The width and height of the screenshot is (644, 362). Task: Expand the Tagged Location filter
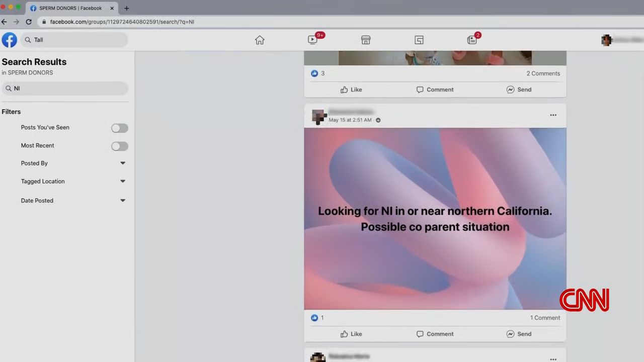point(122,182)
